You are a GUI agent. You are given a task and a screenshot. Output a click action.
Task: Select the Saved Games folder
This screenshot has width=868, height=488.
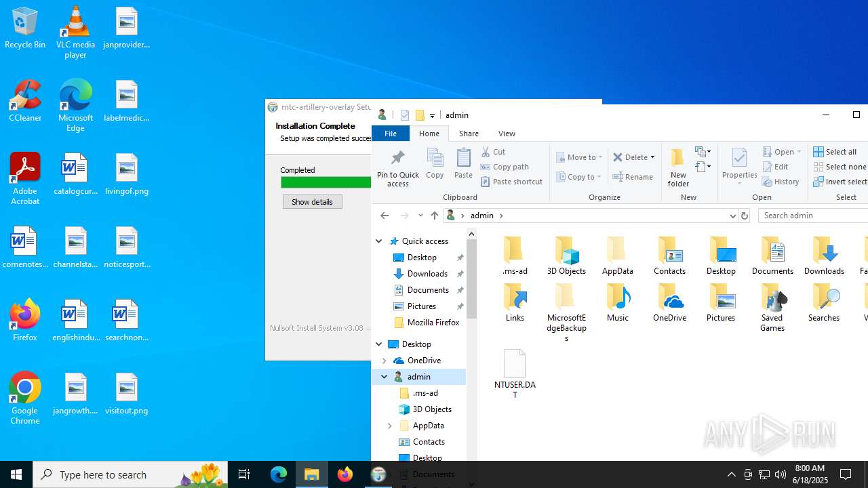(x=772, y=308)
